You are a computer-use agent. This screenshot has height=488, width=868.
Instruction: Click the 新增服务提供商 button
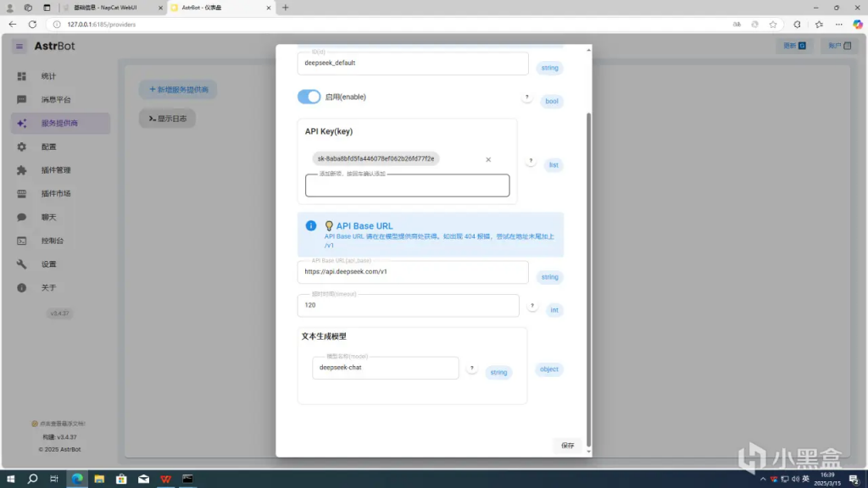point(178,90)
